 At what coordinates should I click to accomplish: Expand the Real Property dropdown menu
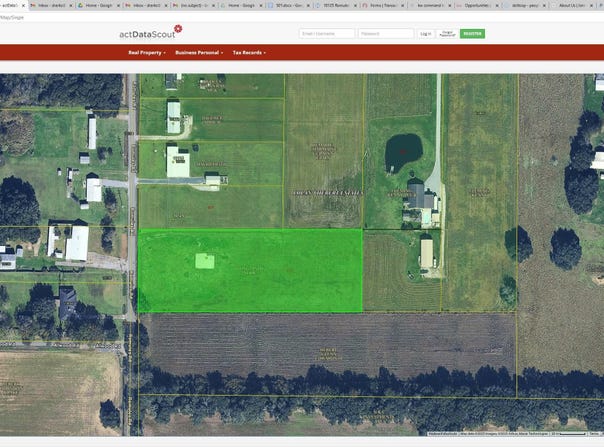pos(147,52)
